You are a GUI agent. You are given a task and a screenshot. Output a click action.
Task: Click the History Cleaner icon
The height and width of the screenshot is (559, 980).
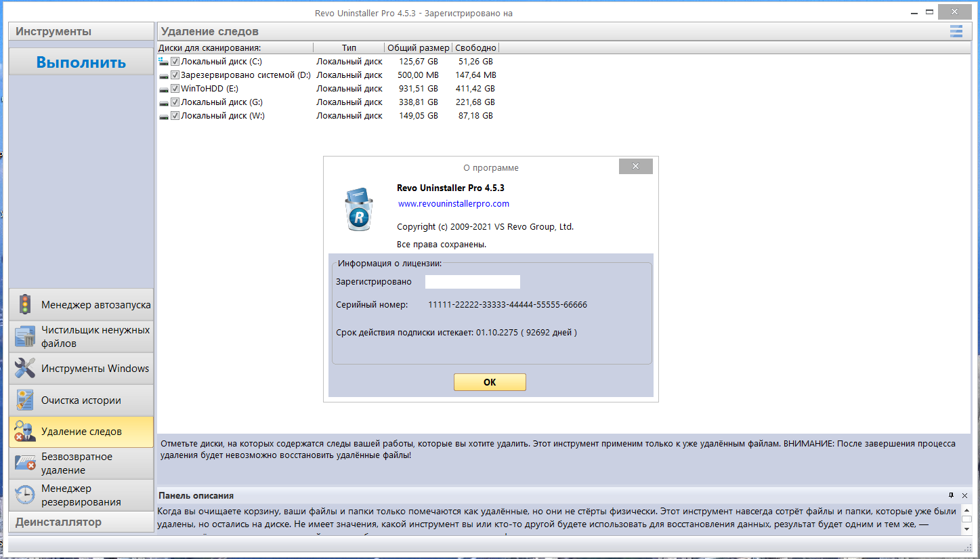tap(25, 400)
